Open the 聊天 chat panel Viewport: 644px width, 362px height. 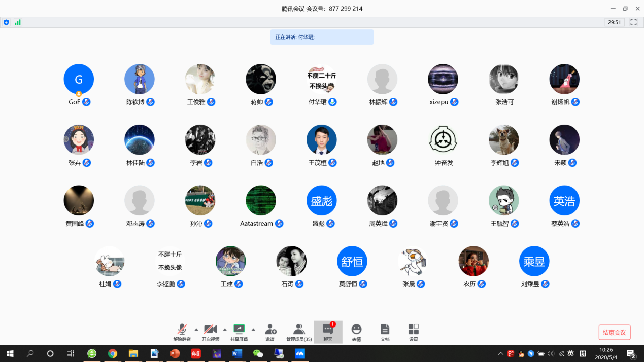[328, 332]
